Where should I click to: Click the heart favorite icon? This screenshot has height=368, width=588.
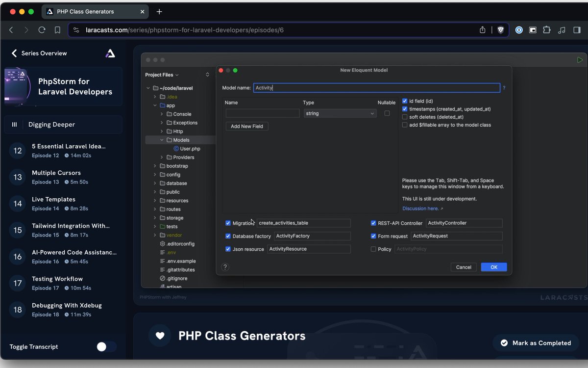(x=160, y=336)
